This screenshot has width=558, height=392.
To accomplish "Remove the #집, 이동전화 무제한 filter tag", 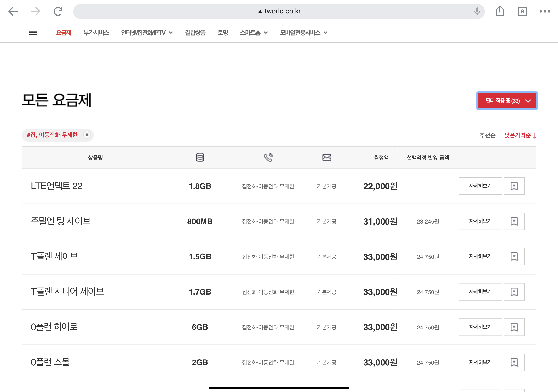I will (x=87, y=135).
